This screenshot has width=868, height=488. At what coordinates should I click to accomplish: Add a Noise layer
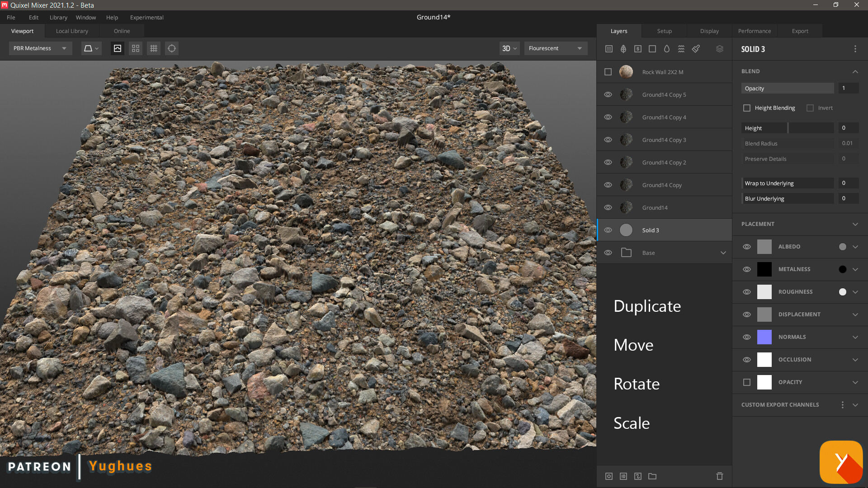[x=681, y=49]
